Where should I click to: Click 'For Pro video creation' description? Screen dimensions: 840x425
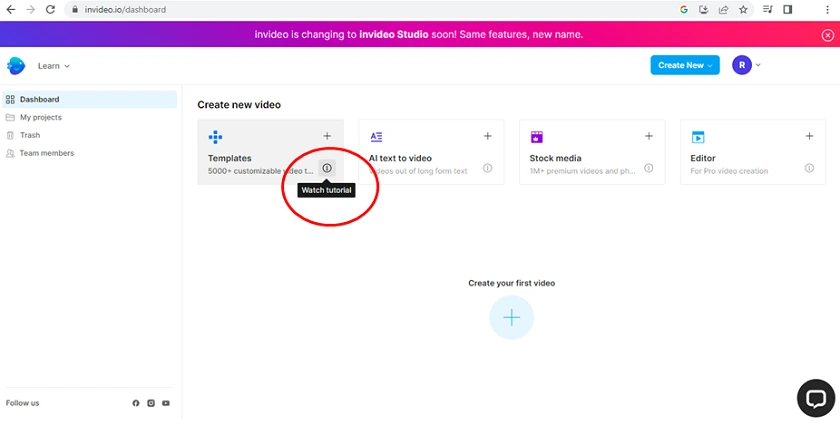[729, 171]
